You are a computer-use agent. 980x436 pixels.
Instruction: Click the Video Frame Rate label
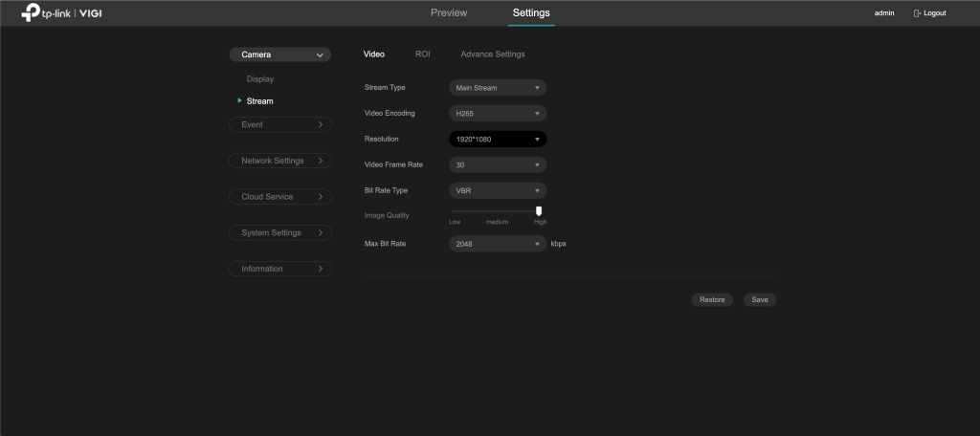[393, 164]
